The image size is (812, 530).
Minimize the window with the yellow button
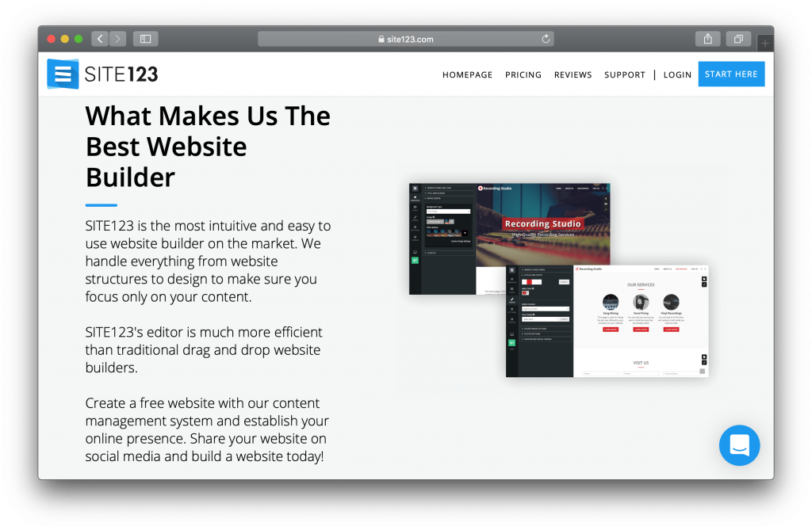pyautogui.click(x=65, y=39)
